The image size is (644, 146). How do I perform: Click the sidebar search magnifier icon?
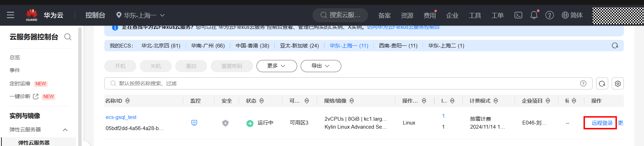(x=68, y=37)
